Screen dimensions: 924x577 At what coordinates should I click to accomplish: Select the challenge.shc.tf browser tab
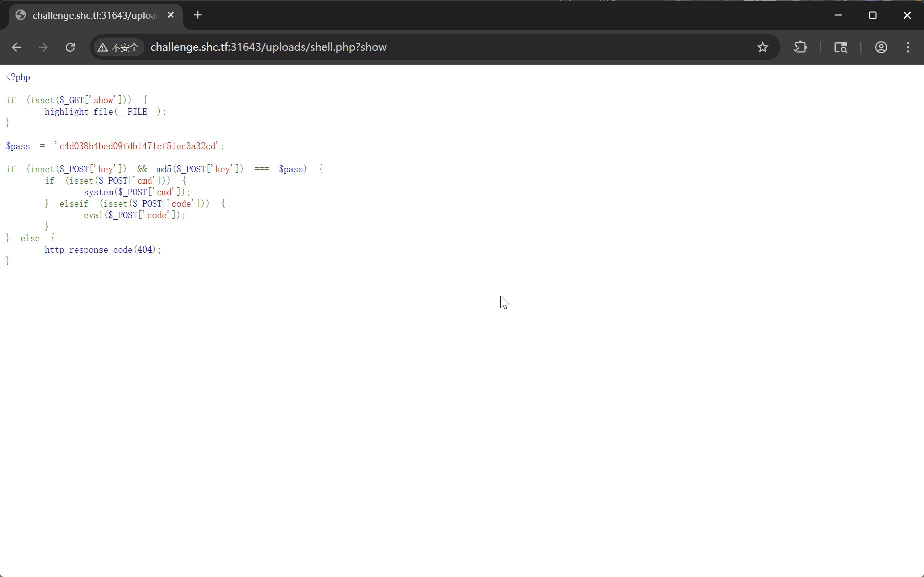(90, 15)
